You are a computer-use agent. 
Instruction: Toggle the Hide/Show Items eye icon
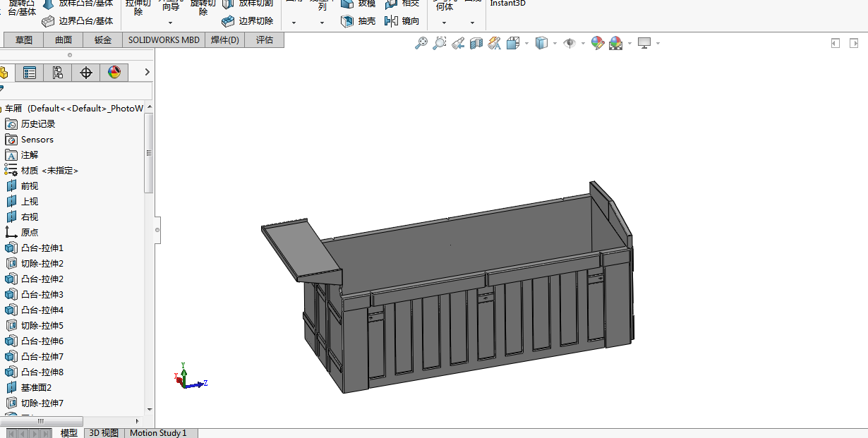[569, 43]
